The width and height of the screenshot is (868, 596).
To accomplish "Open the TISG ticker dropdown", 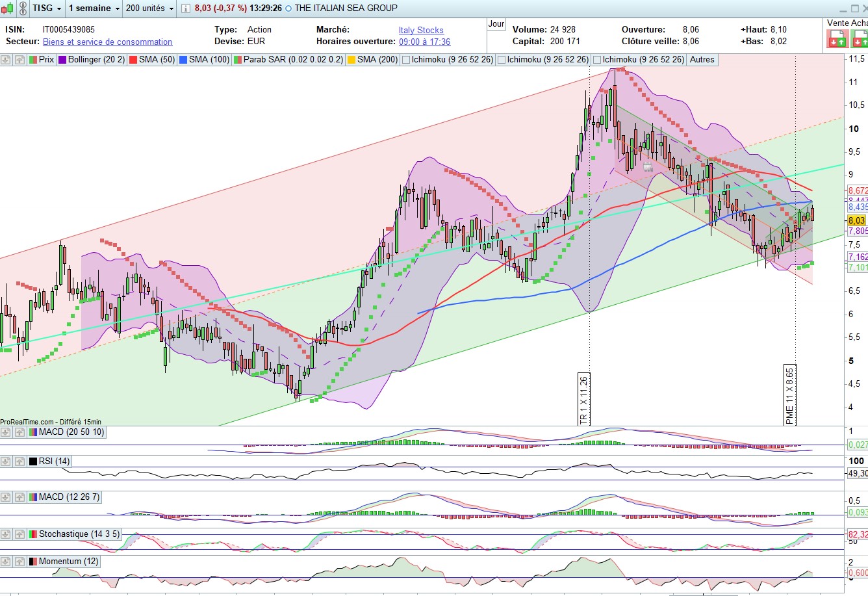I will click(47, 8).
